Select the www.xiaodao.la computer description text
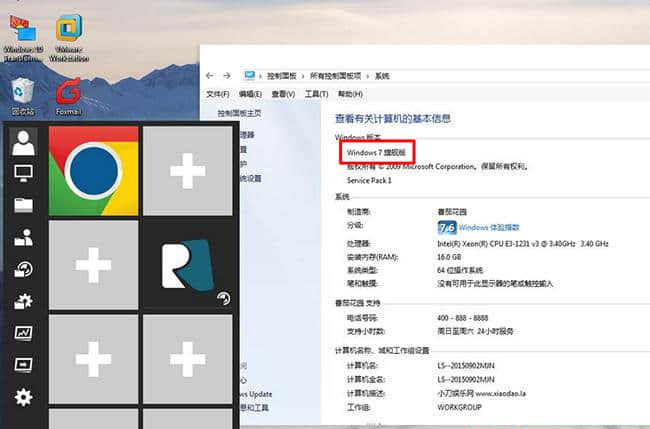 500,393
